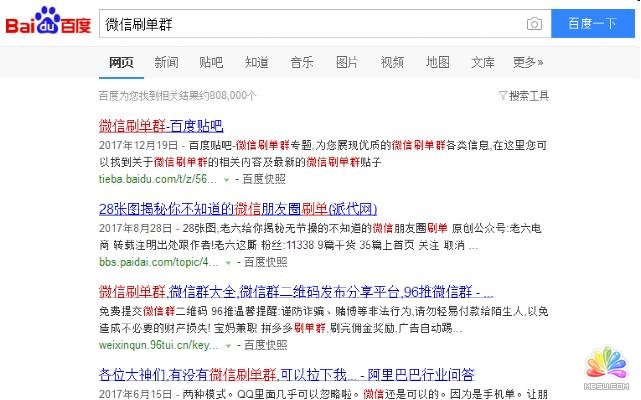Open result 微信刷单群,微信群大全 96推微信群

pyautogui.click(x=296, y=292)
